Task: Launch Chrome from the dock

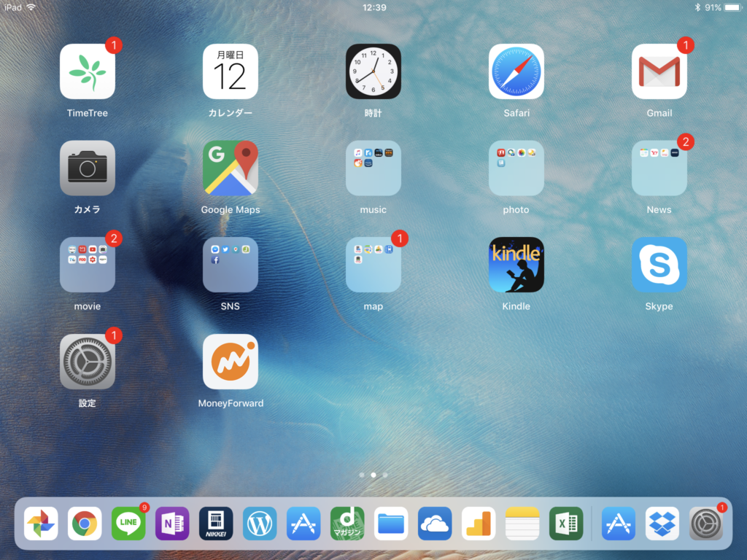Action: tap(85, 524)
